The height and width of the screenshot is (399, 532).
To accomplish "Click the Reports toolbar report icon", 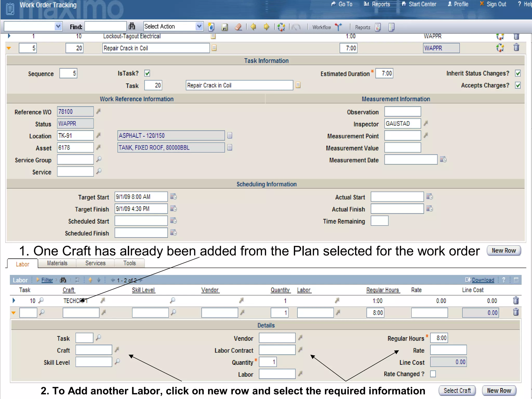I will point(378,27).
